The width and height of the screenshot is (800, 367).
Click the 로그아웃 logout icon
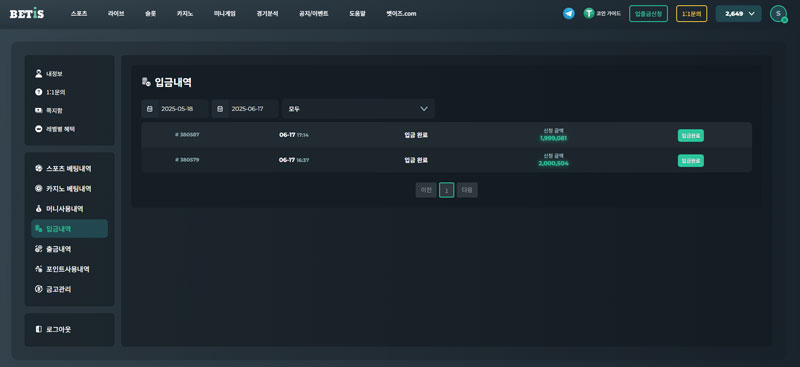(x=38, y=329)
